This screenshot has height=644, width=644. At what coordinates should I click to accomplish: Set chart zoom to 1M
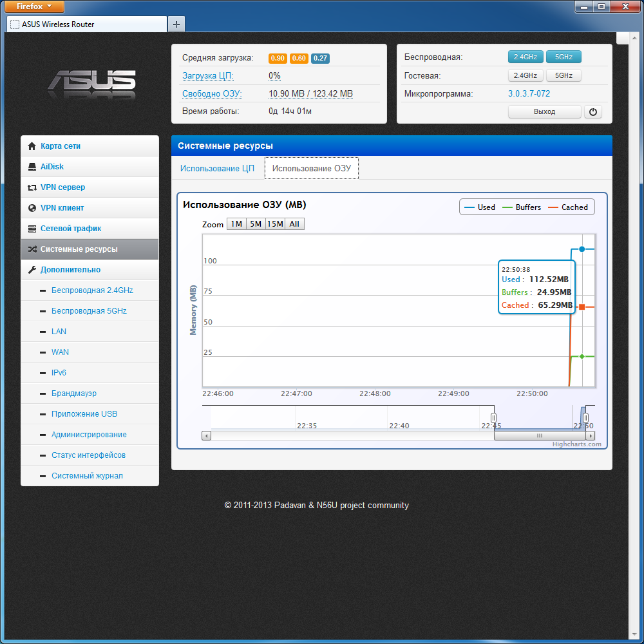(236, 224)
